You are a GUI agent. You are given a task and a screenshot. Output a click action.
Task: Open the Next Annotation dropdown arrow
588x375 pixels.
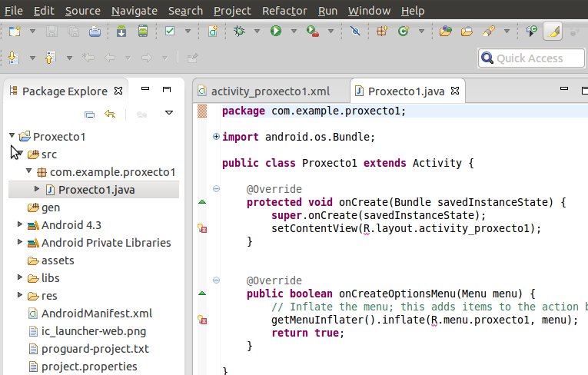pos(32,58)
